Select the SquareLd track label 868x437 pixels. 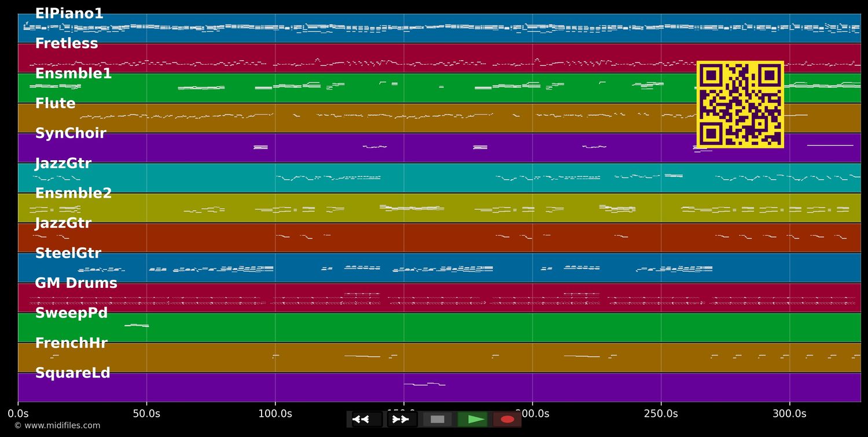click(72, 373)
